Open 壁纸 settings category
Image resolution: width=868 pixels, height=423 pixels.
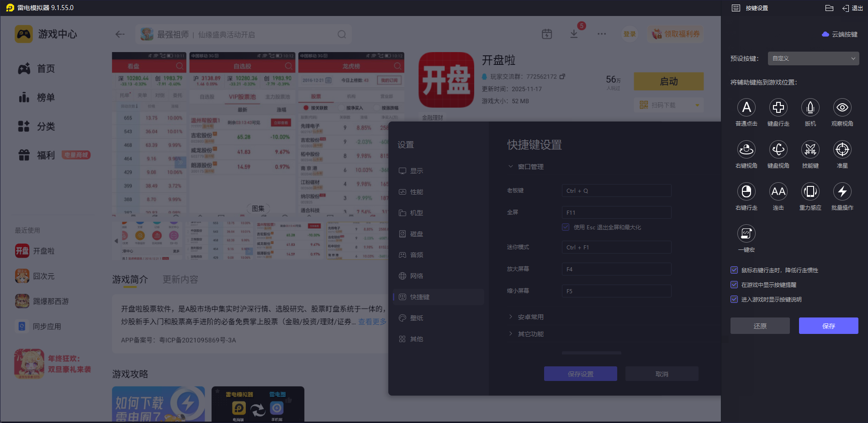coord(439,318)
